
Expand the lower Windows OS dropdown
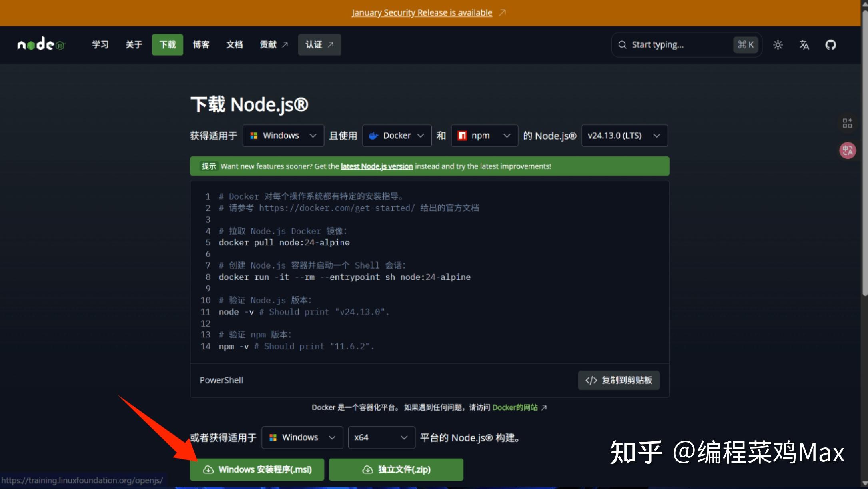[302, 437]
